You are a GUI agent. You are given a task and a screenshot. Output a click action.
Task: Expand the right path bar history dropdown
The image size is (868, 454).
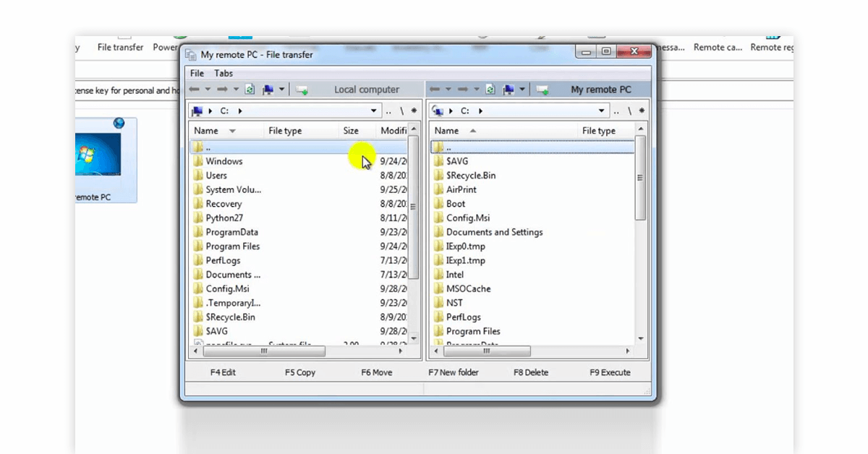tap(602, 111)
